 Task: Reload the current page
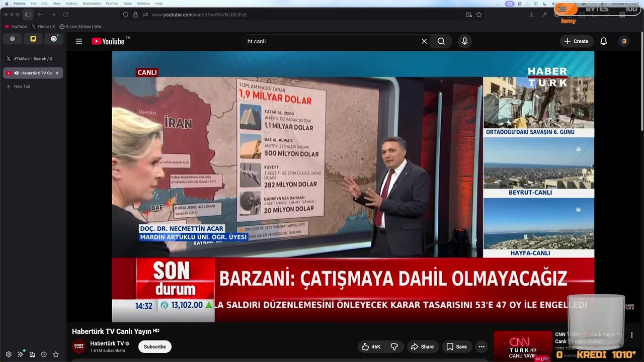coord(65,15)
